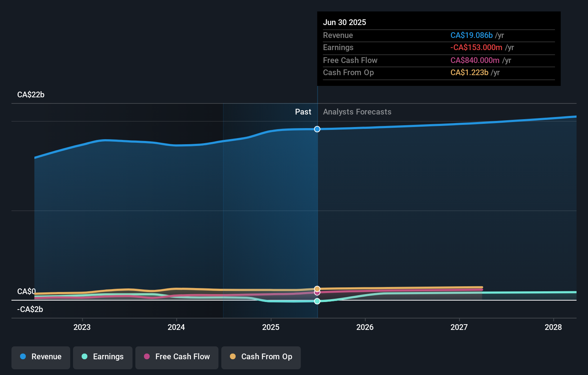Click the Cash From Op marker at the forecast divider
Screen dimensions: 588x375
click(317, 288)
